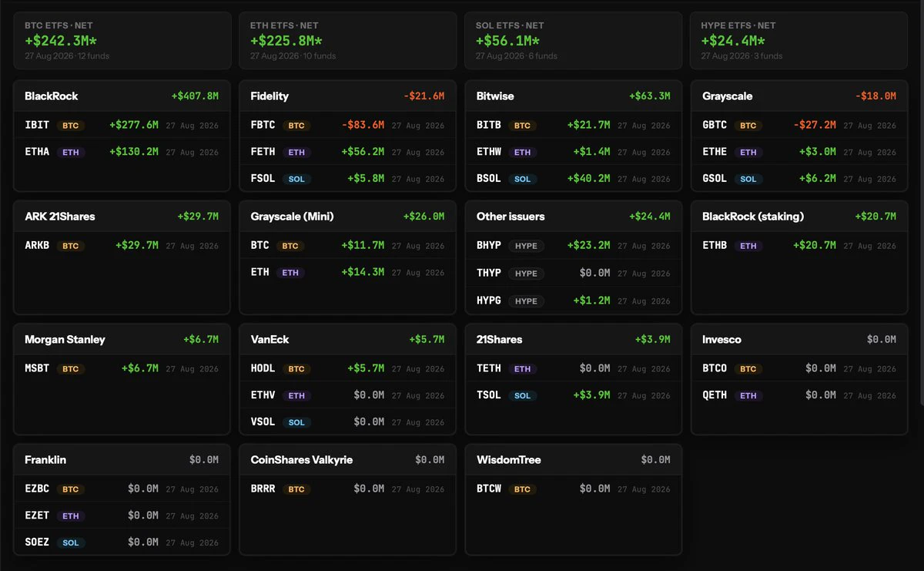The width and height of the screenshot is (924, 571).
Task: Select the BSOL ticker
Action: [x=489, y=178]
